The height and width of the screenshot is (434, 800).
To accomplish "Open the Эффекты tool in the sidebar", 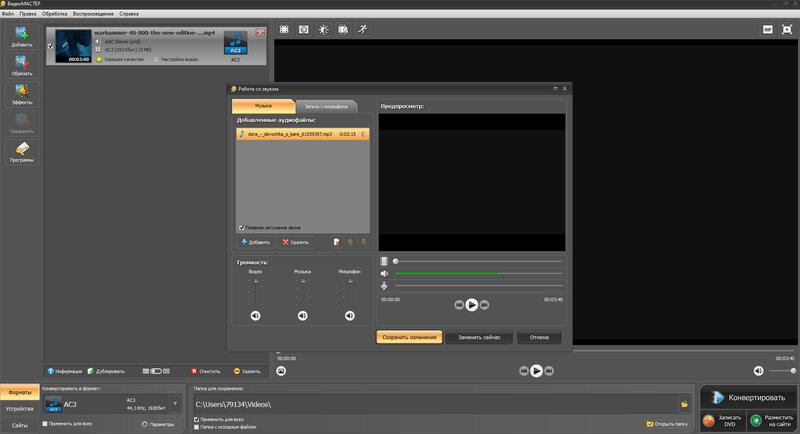I will pos(21,94).
